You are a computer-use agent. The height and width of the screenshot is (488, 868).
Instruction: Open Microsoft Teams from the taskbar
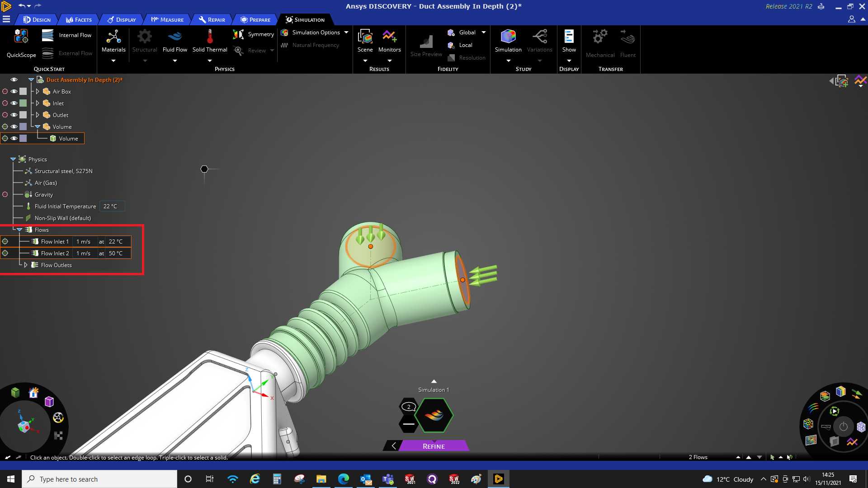click(x=388, y=479)
